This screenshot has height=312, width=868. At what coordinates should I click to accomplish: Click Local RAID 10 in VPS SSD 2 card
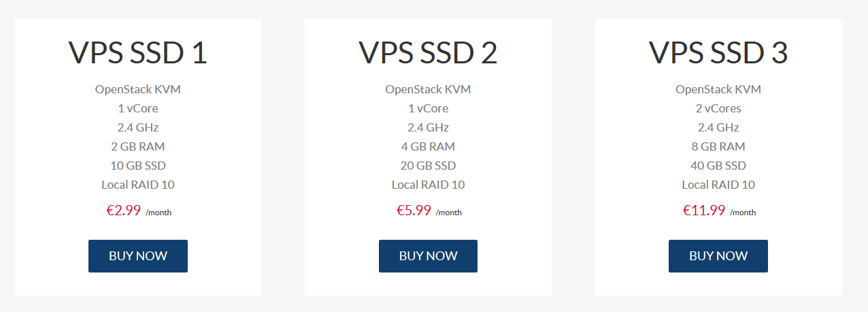click(428, 185)
